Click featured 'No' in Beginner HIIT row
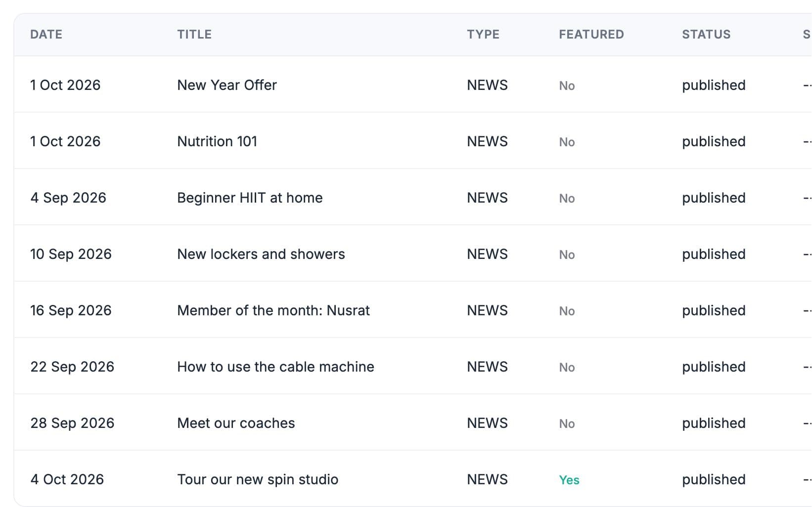 coord(567,198)
